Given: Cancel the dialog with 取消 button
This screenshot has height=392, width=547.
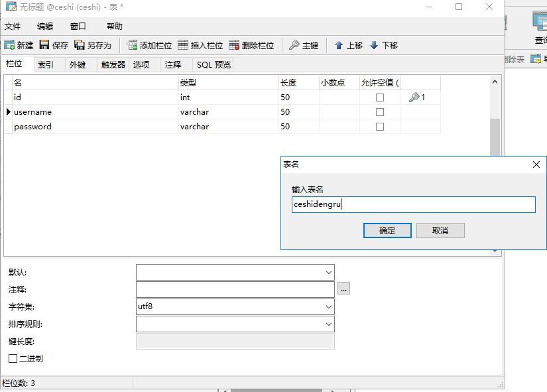Looking at the screenshot, I should pyautogui.click(x=440, y=231).
